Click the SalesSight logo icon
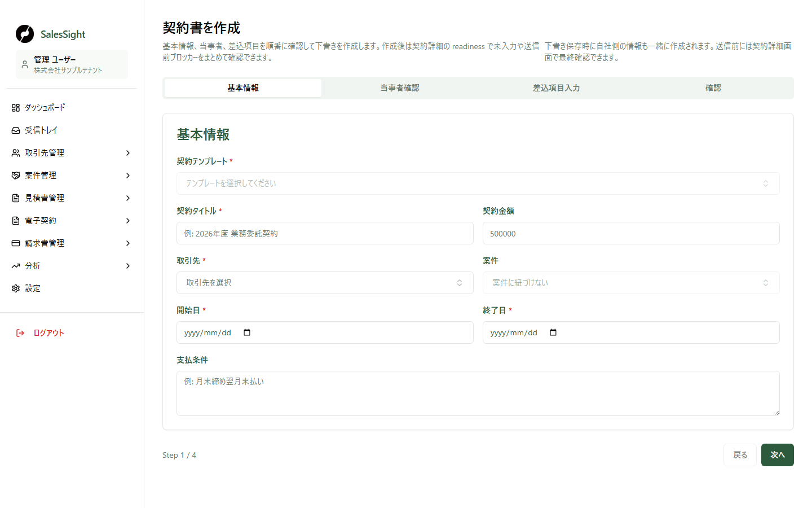Screen dimensions: 812x508 [25, 34]
